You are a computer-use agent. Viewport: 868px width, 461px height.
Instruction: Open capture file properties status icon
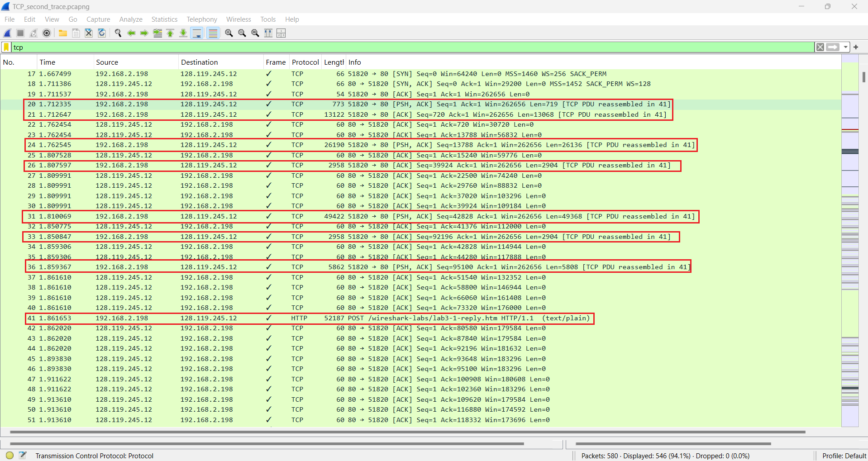[x=23, y=456]
